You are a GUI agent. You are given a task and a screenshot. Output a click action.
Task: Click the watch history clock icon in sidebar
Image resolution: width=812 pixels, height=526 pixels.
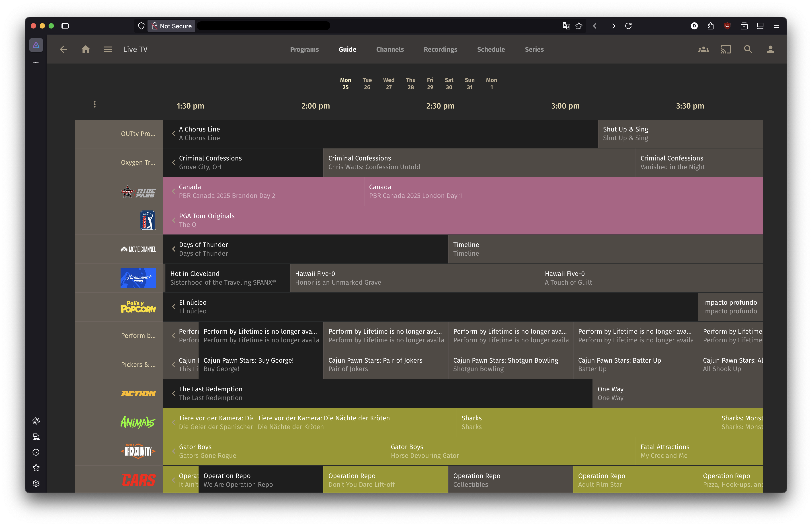[36, 452]
